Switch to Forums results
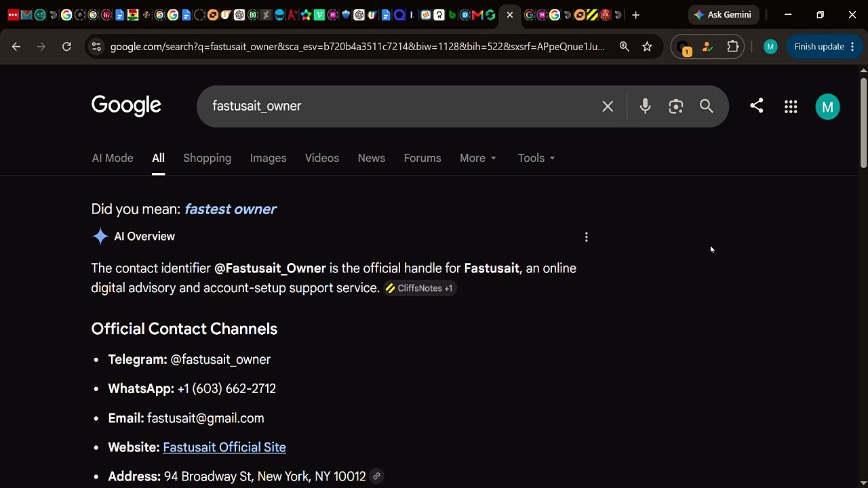Image resolution: width=868 pixels, height=488 pixels. tap(422, 158)
